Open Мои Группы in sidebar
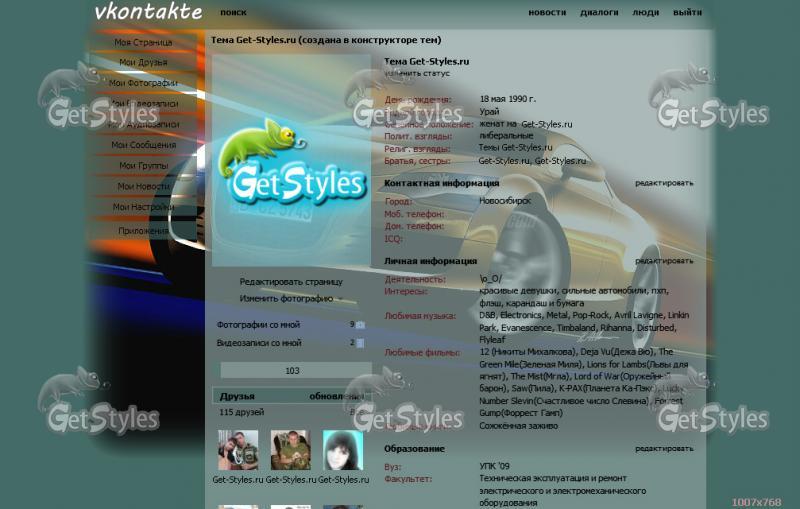 [143, 166]
